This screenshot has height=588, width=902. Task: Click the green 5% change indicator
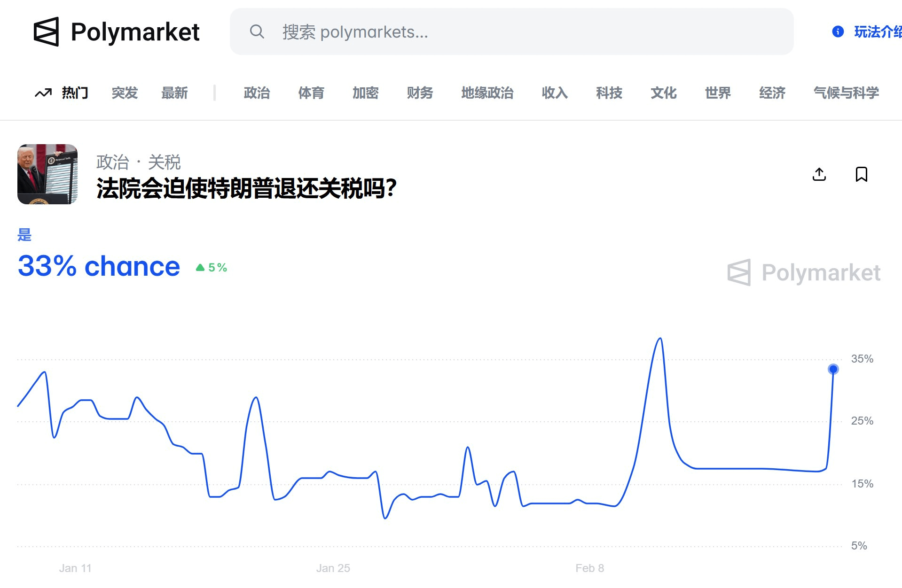[212, 268]
